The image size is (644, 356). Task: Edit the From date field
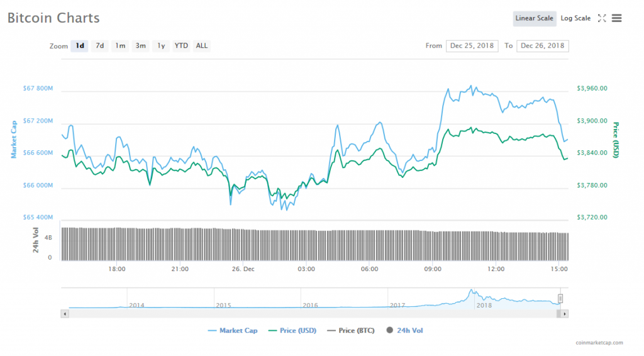(472, 46)
